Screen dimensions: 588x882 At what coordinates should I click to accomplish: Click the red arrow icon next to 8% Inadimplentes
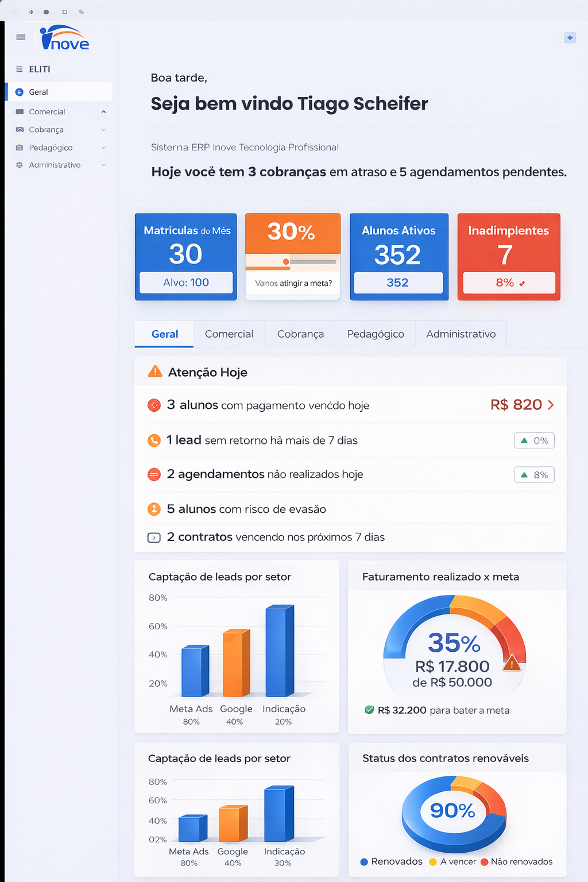coord(522,284)
